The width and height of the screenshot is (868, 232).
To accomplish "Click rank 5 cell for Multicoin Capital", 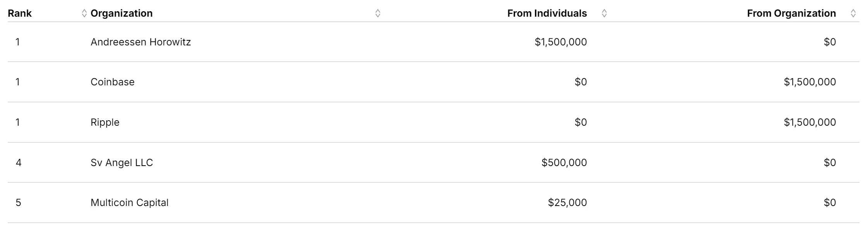I will (x=19, y=203).
